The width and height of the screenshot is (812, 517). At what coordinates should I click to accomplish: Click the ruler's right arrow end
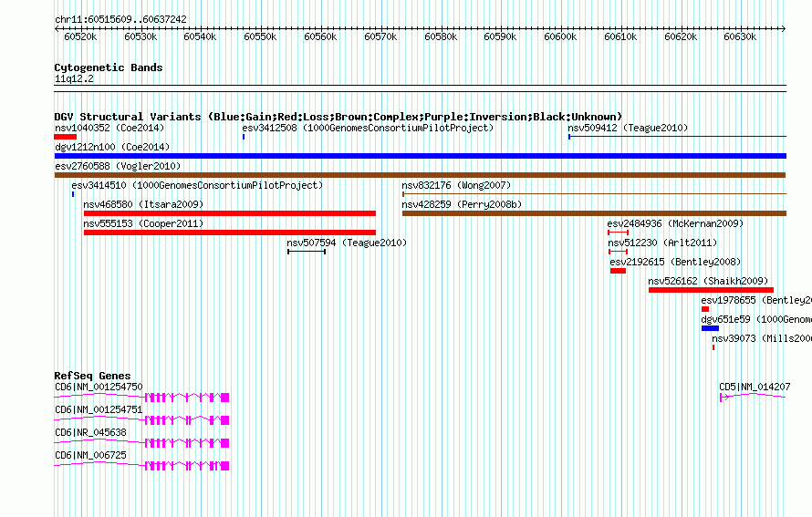click(784, 28)
